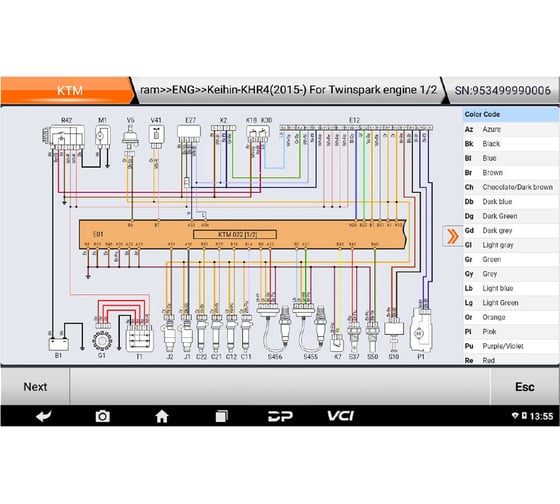Screen dimensions: 560x504
Task: Click the Gy Grey color row
Action: [x=511, y=274]
